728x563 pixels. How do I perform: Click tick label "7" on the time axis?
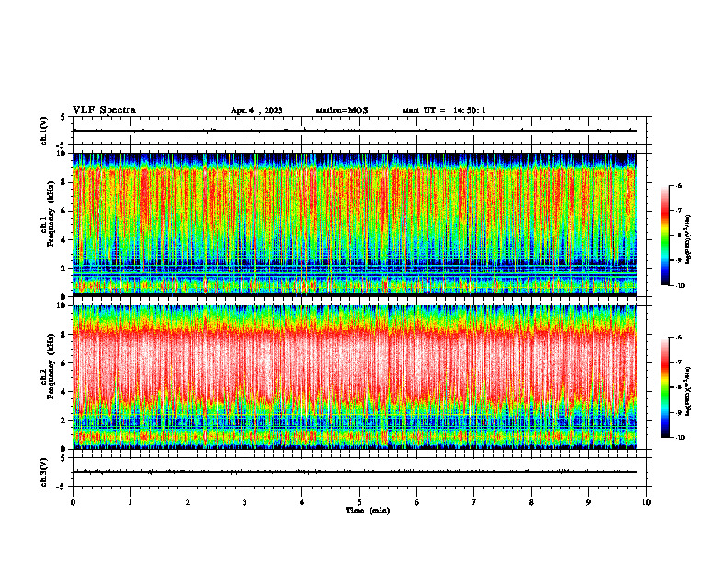click(474, 502)
